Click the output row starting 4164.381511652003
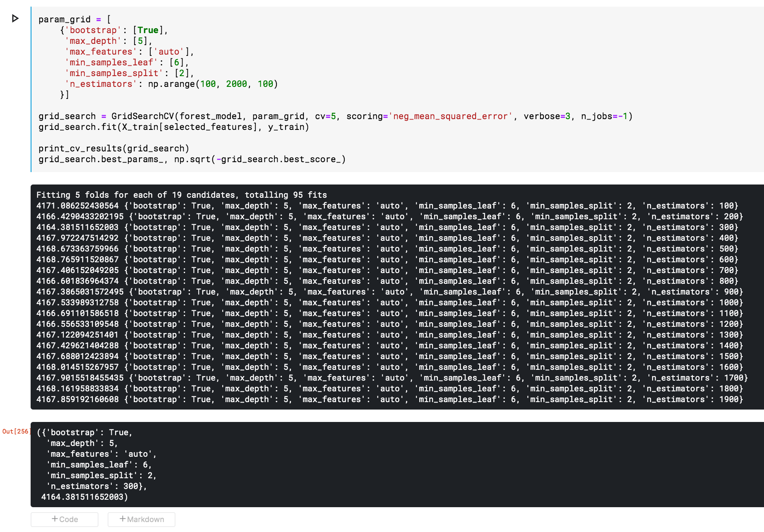 [387, 227]
